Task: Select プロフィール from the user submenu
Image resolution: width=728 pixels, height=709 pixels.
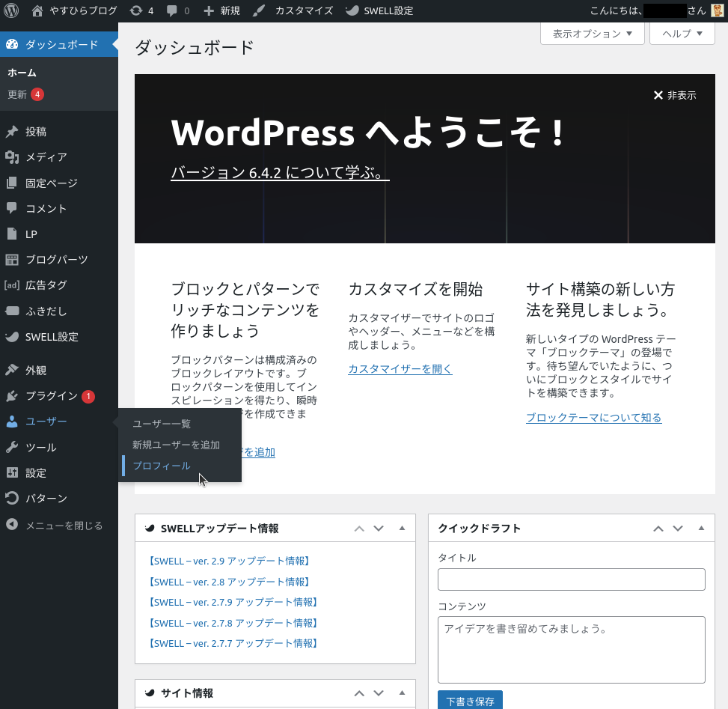Action: click(162, 466)
